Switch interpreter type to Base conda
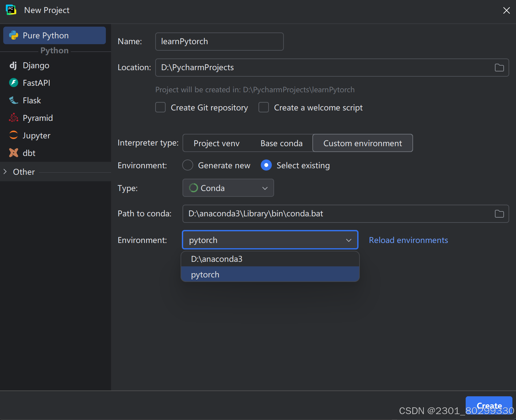Screen dimensions: 516x420 (x=282, y=143)
